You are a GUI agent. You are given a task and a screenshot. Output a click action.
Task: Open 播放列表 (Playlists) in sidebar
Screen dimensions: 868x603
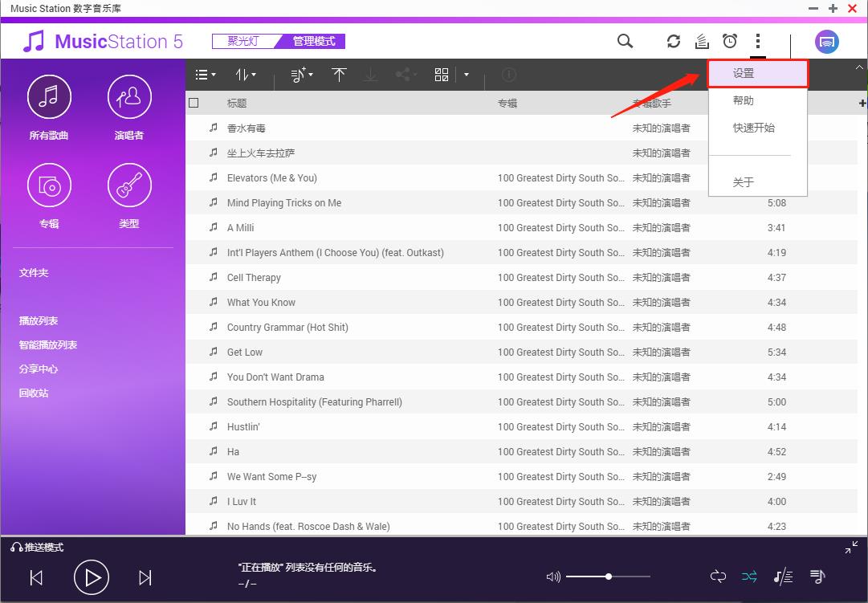coord(39,320)
